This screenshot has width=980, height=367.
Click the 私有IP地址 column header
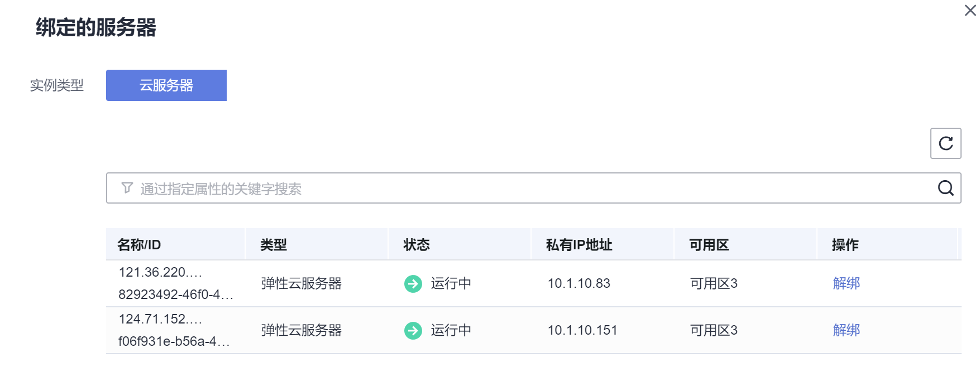(x=576, y=244)
